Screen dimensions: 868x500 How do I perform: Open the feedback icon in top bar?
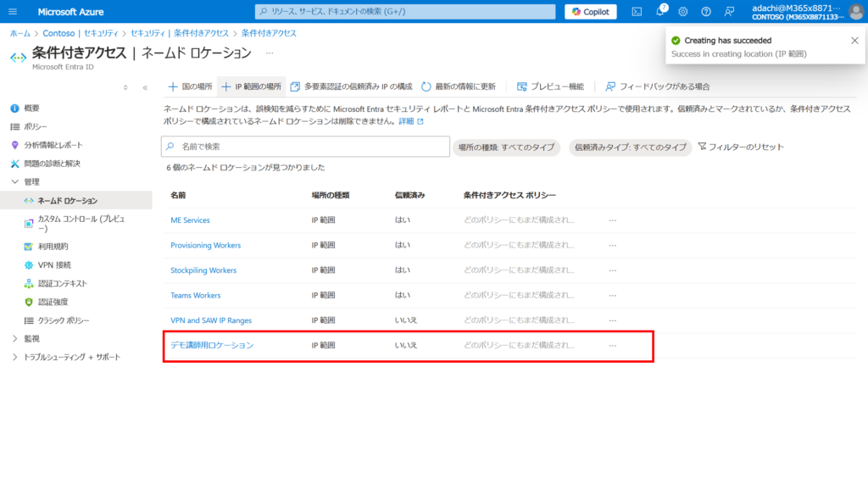[729, 12]
